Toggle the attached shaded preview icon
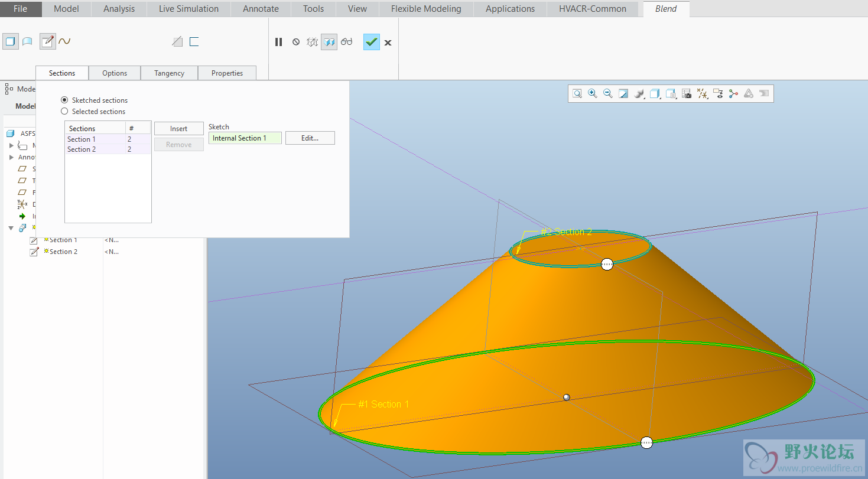The width and height of the screenshot is (868, 479). tap(329, 42)
